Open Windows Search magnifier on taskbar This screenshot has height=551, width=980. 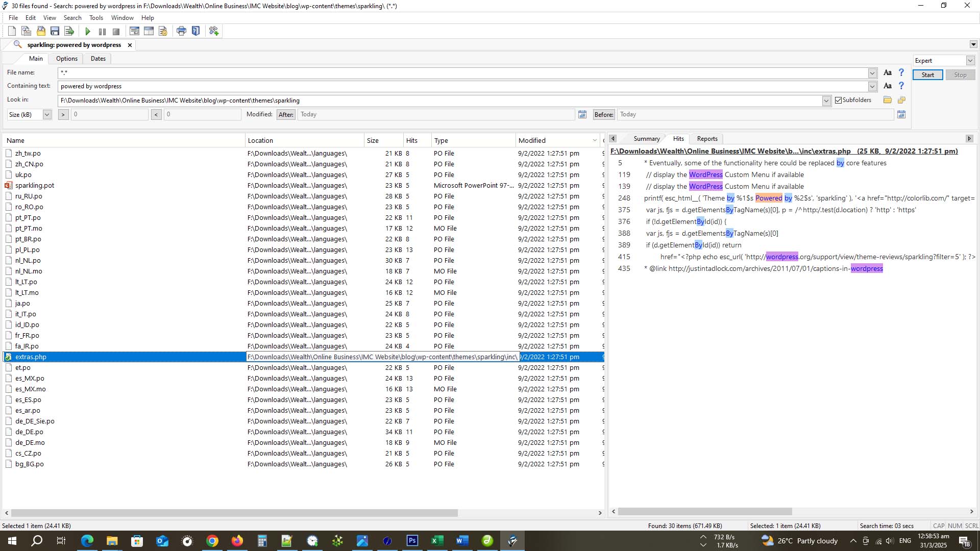coord(37,541)
